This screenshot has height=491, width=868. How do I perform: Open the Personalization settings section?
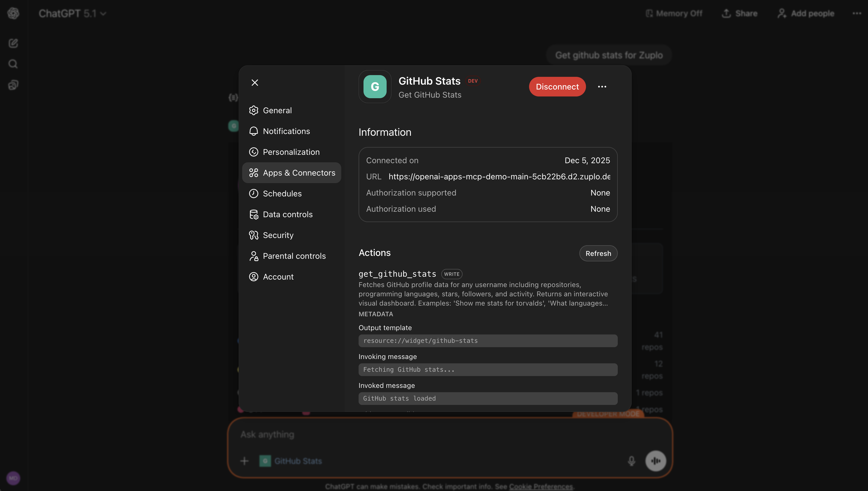[x=291, y=152]
